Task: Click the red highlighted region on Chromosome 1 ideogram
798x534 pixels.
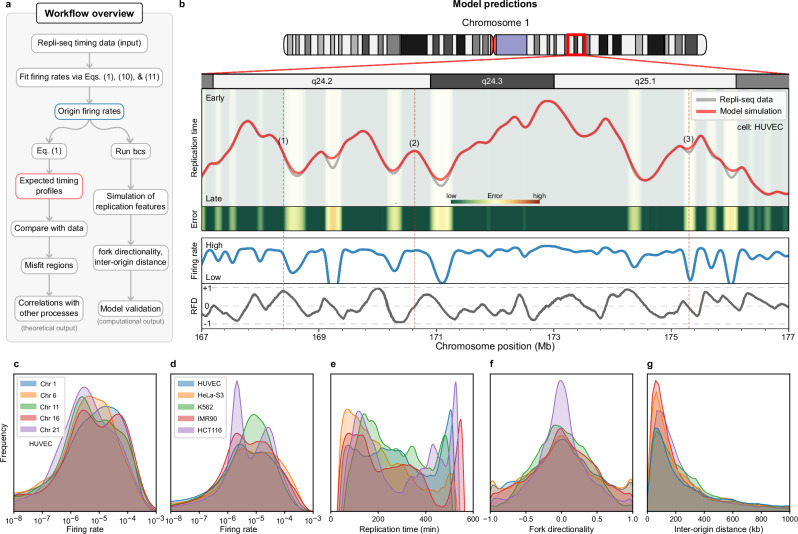Action: click(576, 44)
